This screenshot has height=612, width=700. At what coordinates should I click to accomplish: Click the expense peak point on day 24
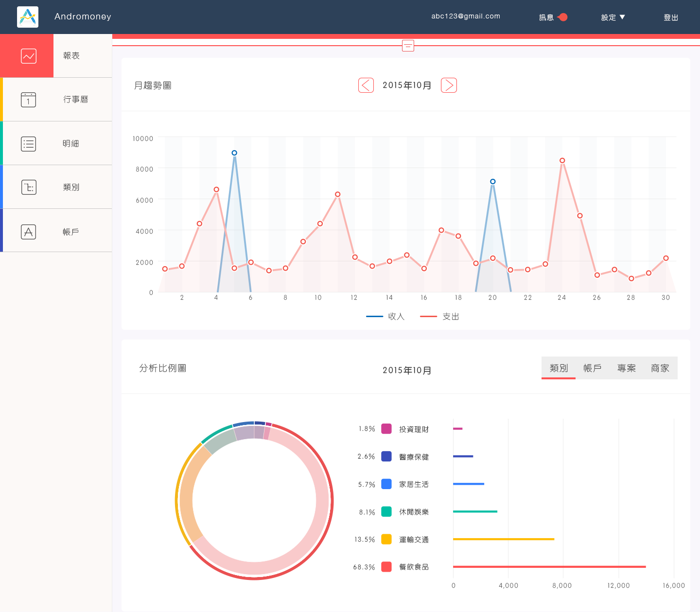coord(562,161)
